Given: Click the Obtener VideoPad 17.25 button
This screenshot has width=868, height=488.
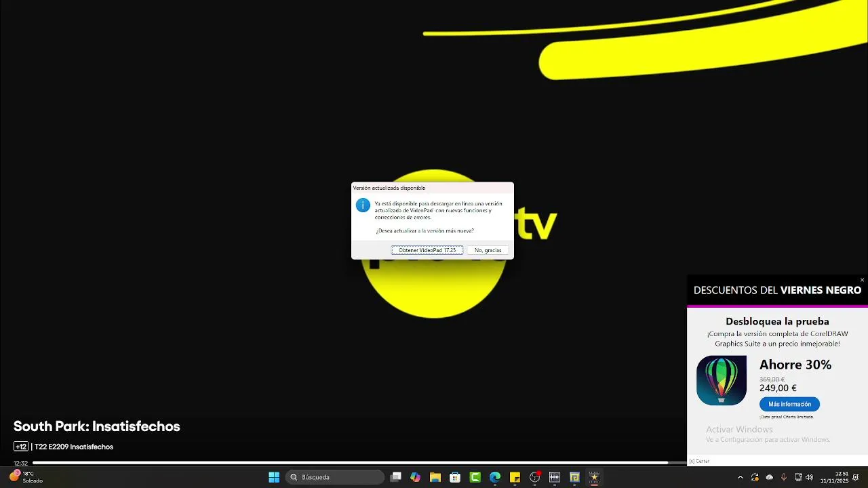Looking at the screenshot, I should pos(427,250).
